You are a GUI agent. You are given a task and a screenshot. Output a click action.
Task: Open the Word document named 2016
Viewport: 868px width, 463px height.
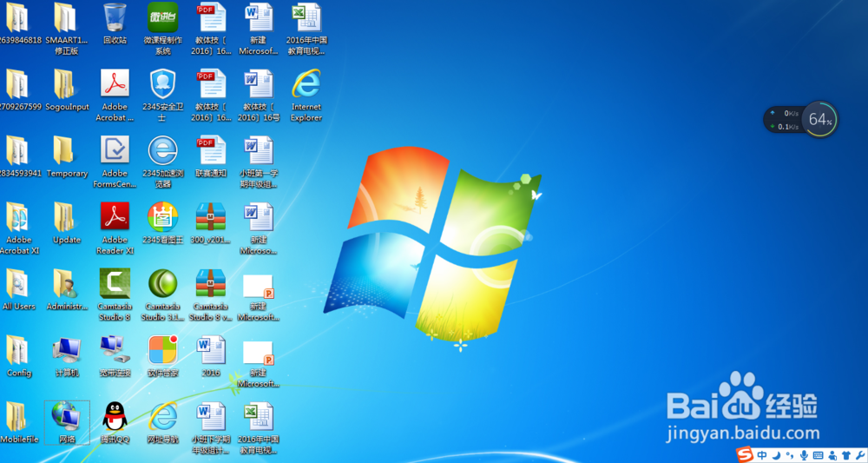pyautogui.click(x=211, y=357)
